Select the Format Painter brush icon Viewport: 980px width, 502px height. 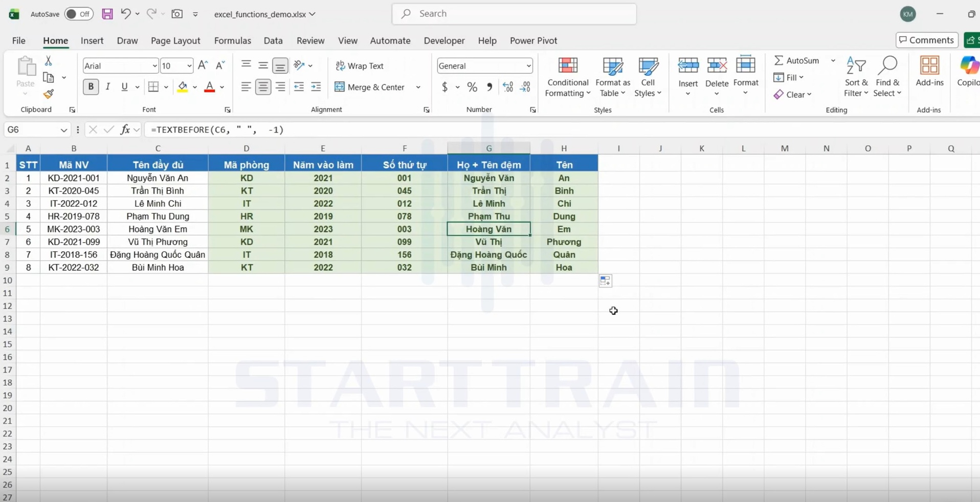tap(49, 94)
